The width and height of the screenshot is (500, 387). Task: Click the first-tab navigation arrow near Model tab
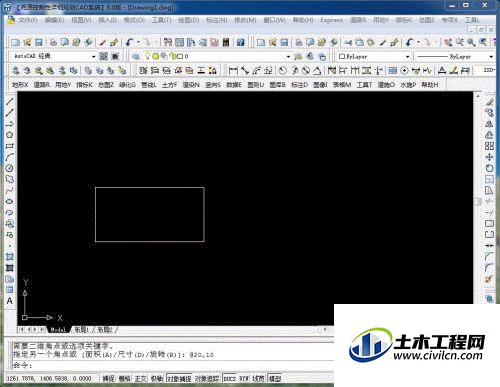tap(22, 330)
